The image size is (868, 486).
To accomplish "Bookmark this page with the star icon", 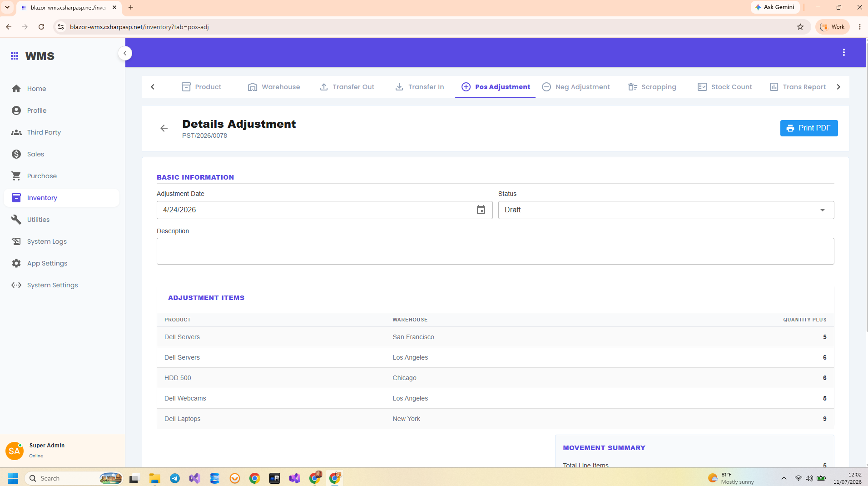I will click(x=800, y=27).
